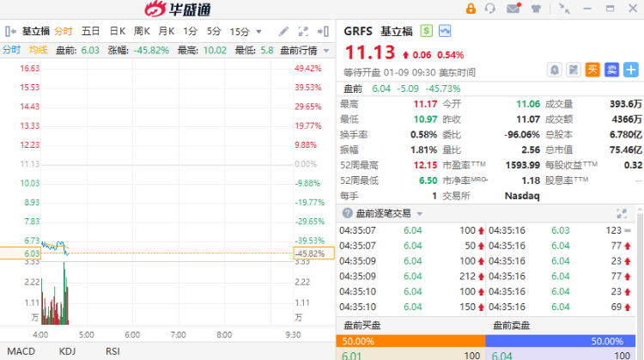This screenshot has width=644, height=360.
Task: Click the 市盈率 value 1593.99
Action: 522,165
